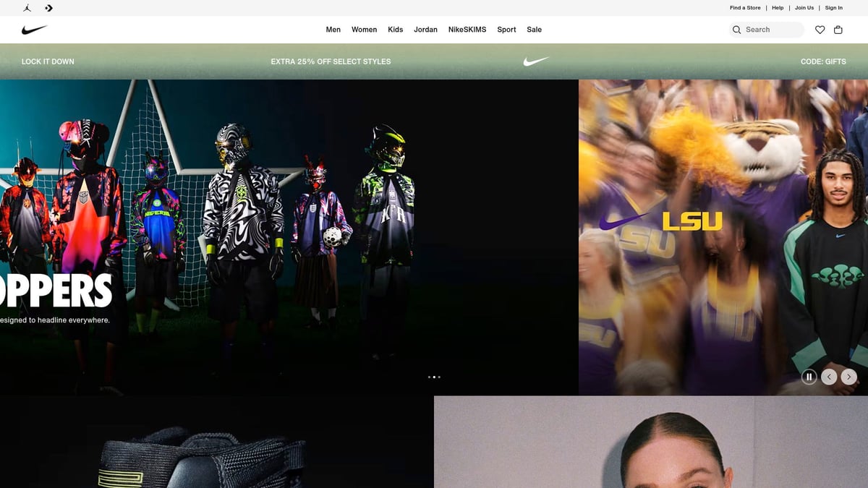
Task: Click the Find a Store link
Action: [745, 8]
